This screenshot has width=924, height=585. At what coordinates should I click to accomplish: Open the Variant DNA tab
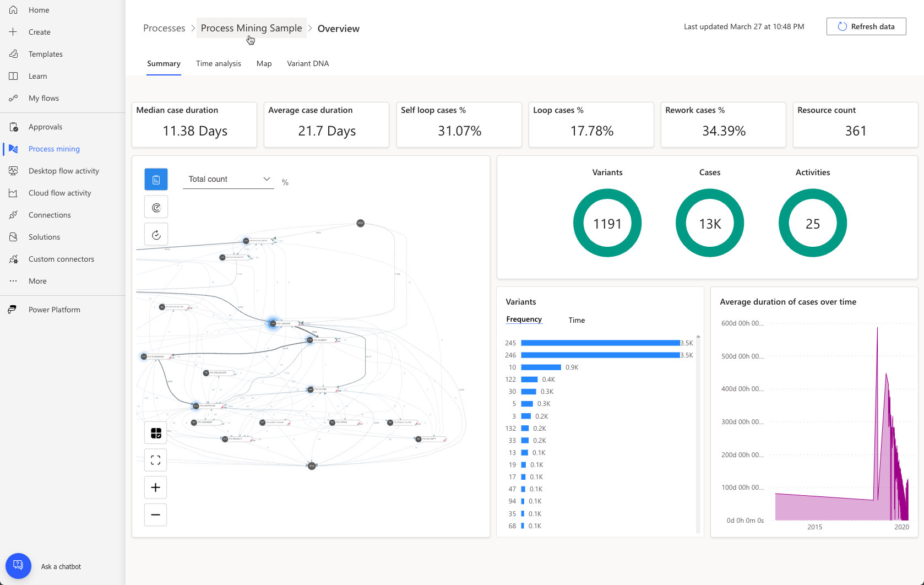point(307,63)
